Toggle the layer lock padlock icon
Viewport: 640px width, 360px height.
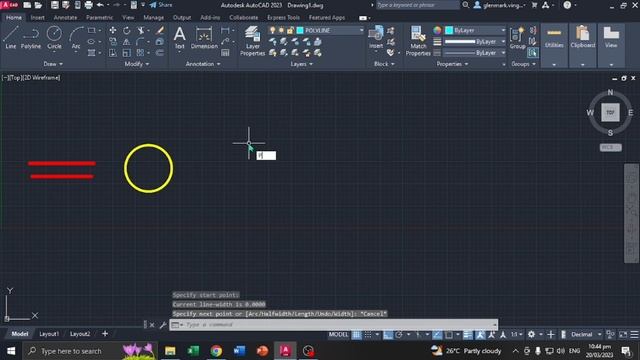290,30
